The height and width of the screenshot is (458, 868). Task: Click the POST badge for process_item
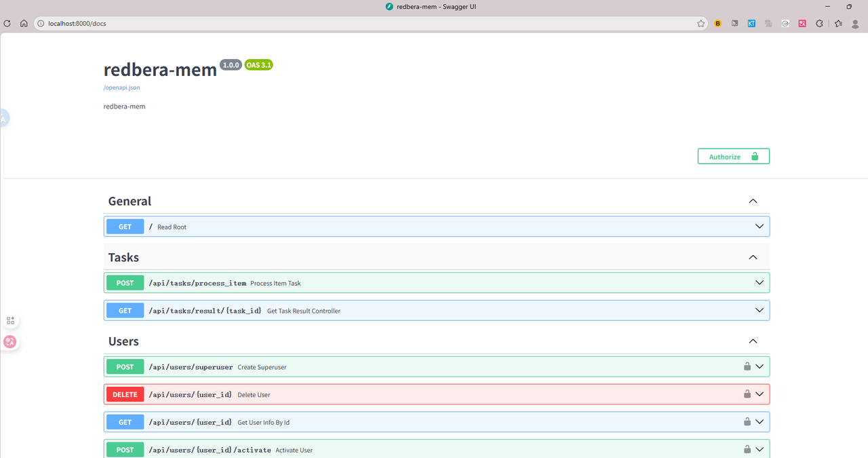125,283
